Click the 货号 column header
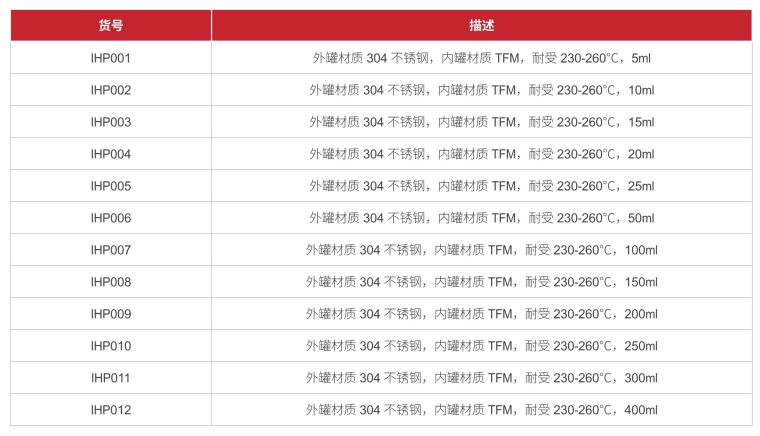 (x=110, y=26)
